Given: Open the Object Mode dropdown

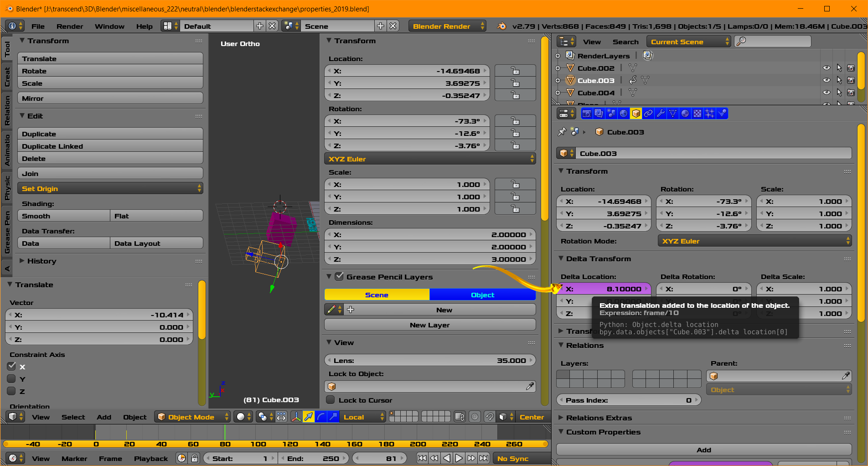Looking at the screenshot, I should tap(192, 417).
